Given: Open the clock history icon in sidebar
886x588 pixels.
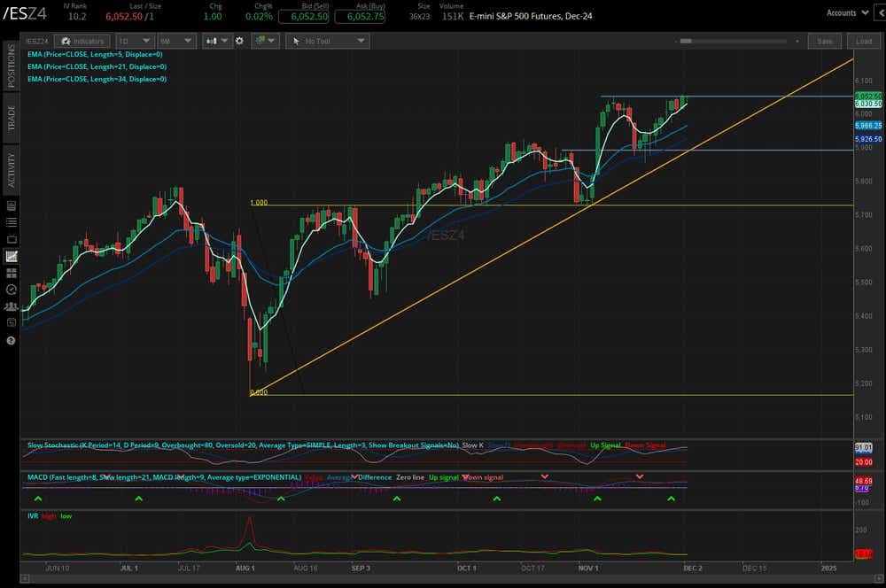Looking at the screenshot, I should [11, 289].
